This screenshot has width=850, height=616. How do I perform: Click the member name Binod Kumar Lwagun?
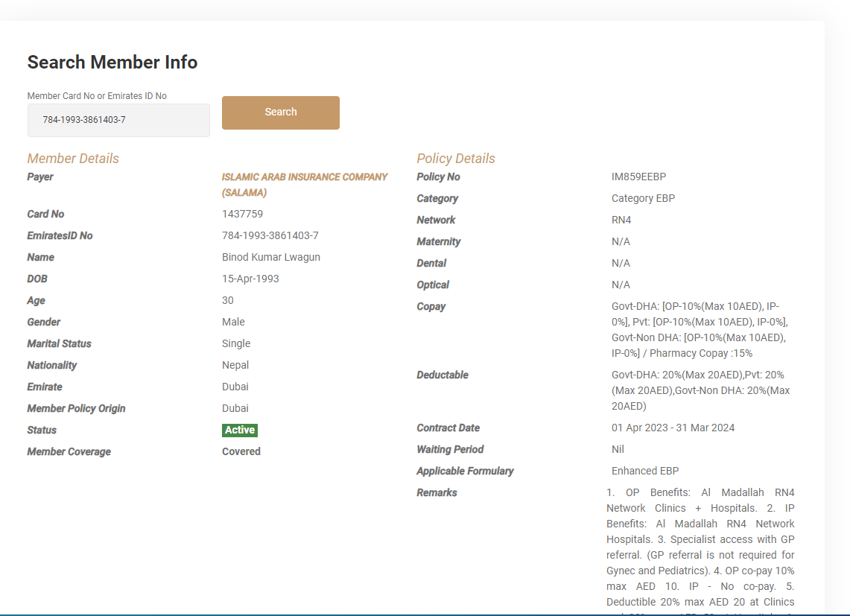271,258
